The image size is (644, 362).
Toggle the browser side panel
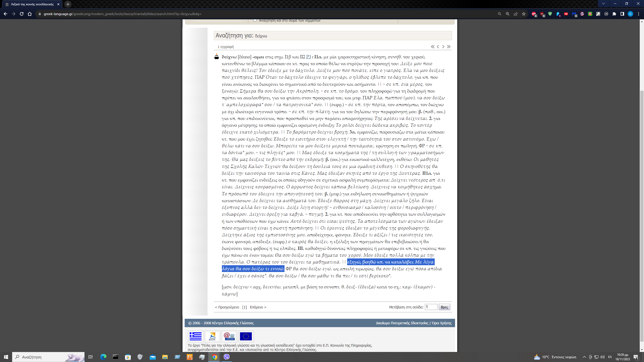[x=622, y=14]
